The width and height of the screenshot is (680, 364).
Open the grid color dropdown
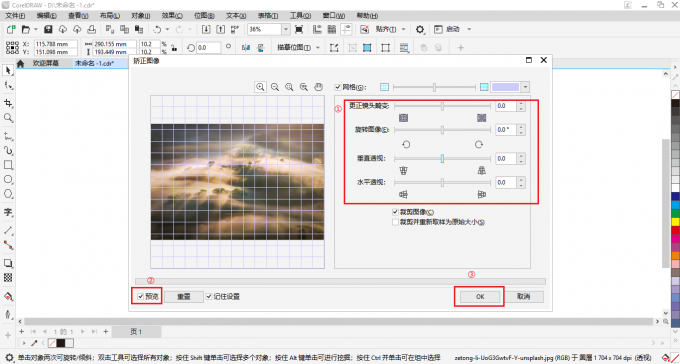[526, 87]
